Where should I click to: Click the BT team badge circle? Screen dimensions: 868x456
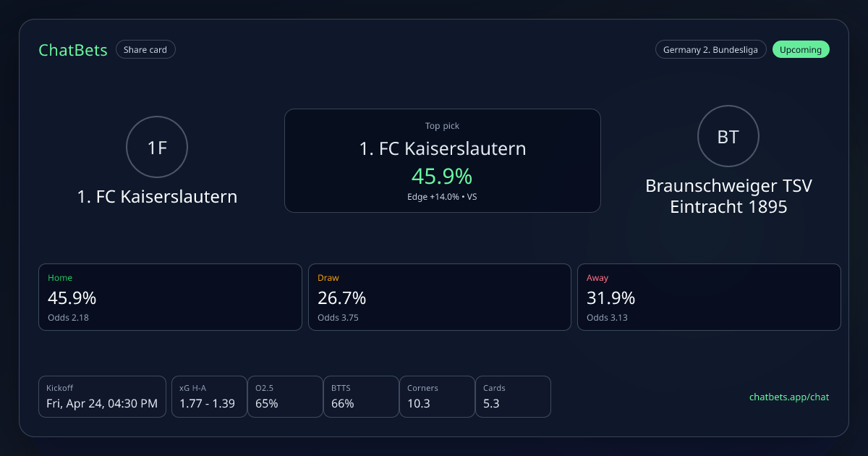pyautogui.click(x=728, y=137)
